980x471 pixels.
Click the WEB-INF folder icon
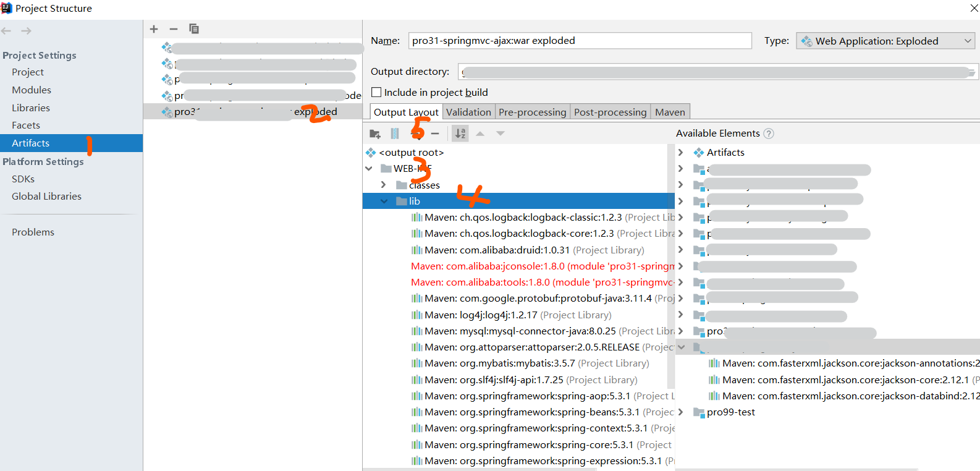point(386,169)
